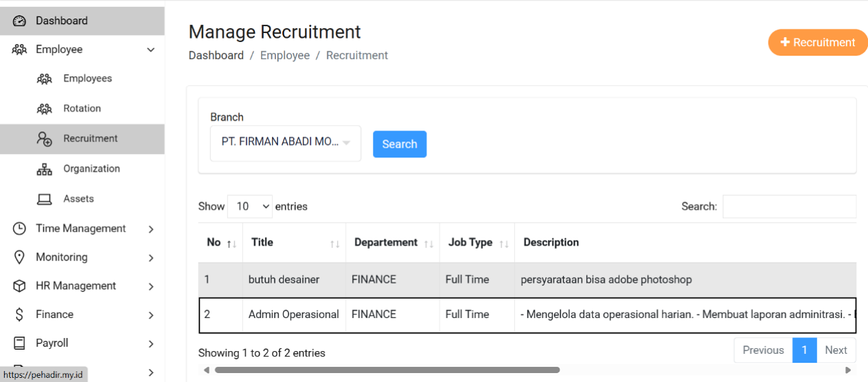Viewport: 868px width, 382px height.
Task: Click the Time Management clock icon
Action: click(x=20, y=229)
